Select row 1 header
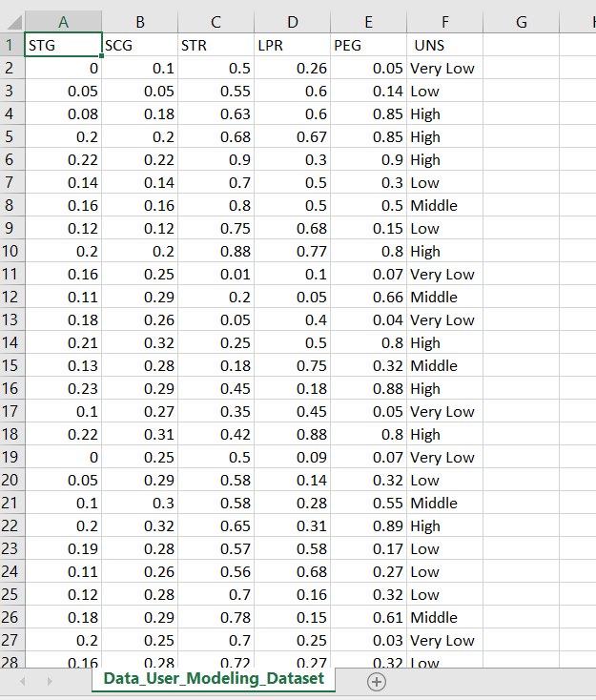596x700 pixels. pyautogui.click(x=12, y=45)
